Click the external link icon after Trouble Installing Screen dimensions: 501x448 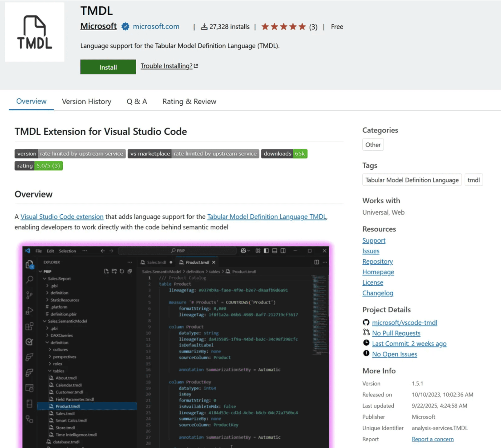coord(196,66)
